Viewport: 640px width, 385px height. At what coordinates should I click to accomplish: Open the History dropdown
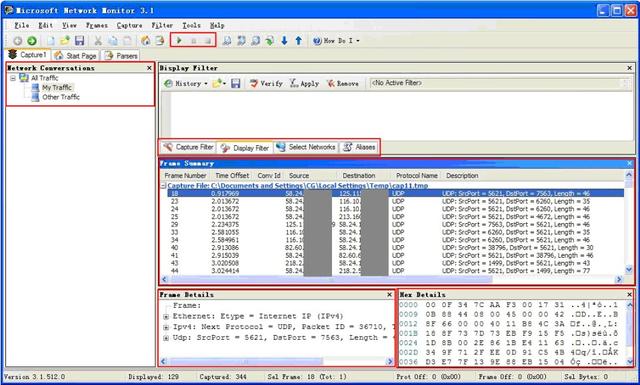[186, 83]
